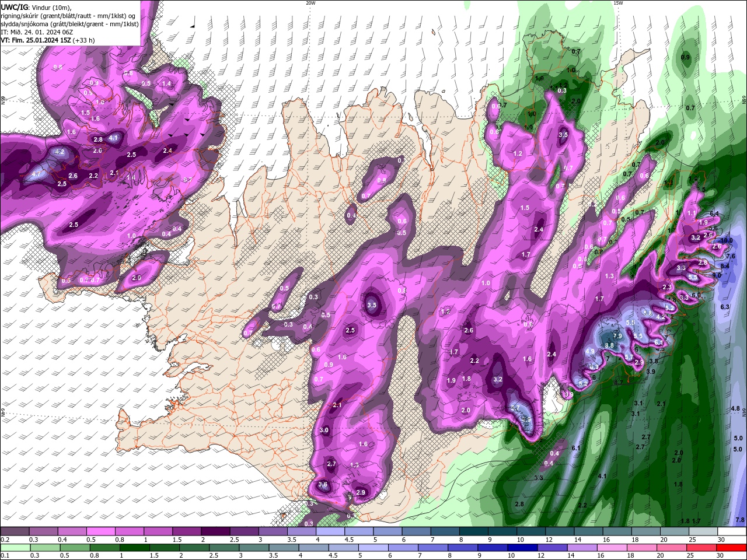
Task: Select the '6.1' value off the southeast coast
Action: pyautogui.click(x=576, y=448)
